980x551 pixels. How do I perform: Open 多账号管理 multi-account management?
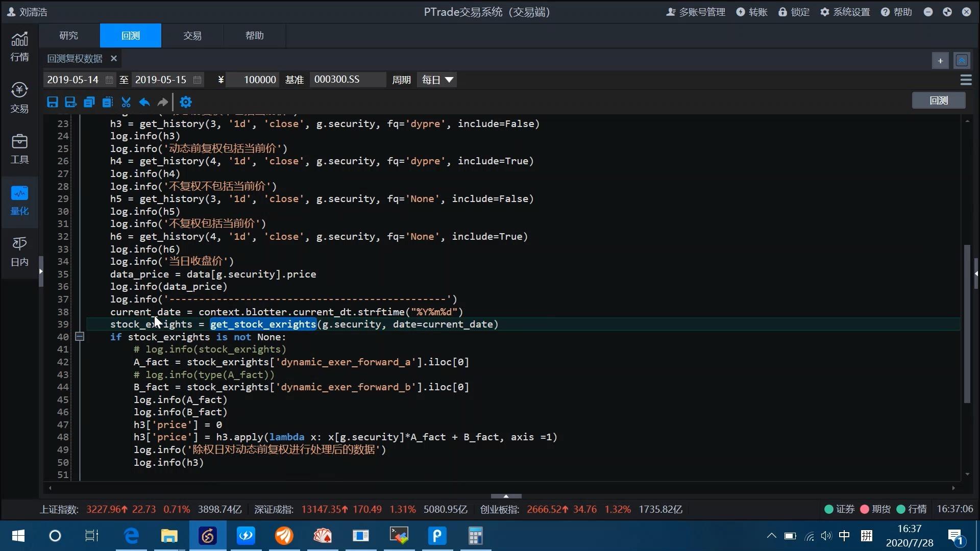696,12
